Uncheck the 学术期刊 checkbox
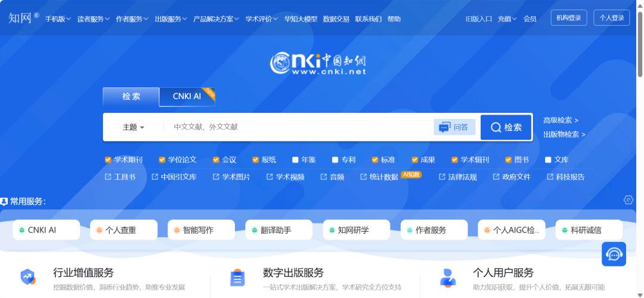The image size is (644, 298). coord(108,159)
